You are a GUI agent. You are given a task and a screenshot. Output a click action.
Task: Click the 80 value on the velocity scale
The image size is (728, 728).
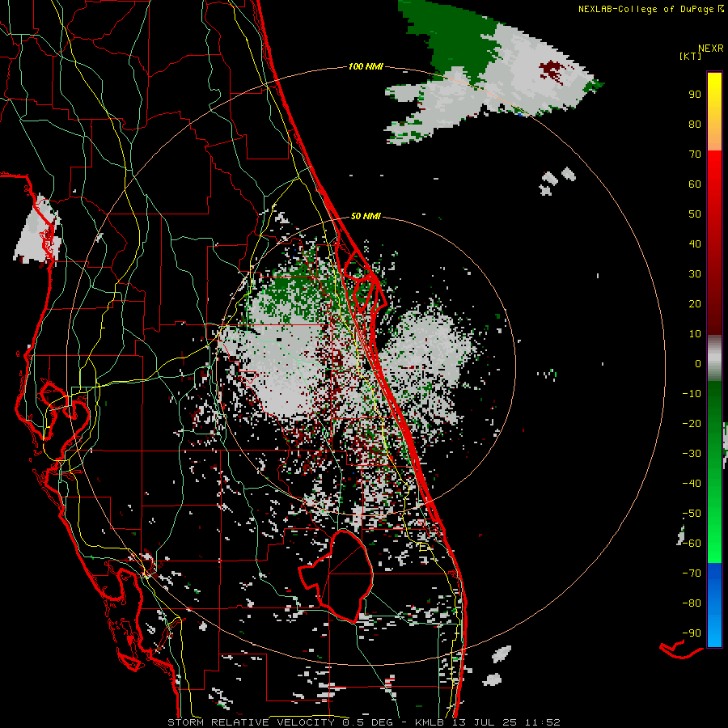tap(695, 124)
